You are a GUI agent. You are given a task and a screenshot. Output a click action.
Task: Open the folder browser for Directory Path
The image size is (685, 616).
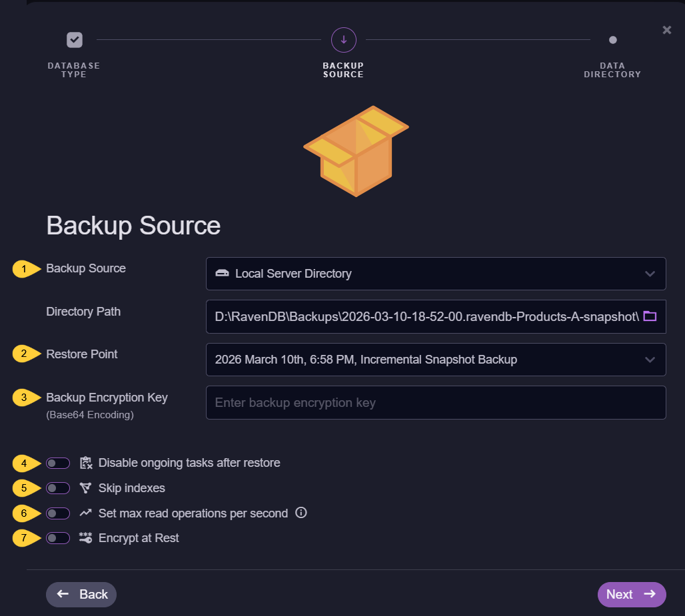coord(650,317)
